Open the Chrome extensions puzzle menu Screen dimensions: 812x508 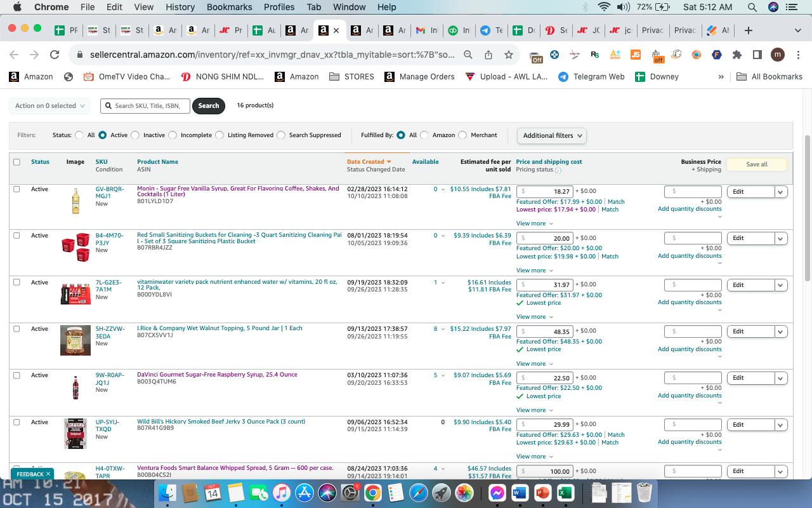(x=737, y=55)
